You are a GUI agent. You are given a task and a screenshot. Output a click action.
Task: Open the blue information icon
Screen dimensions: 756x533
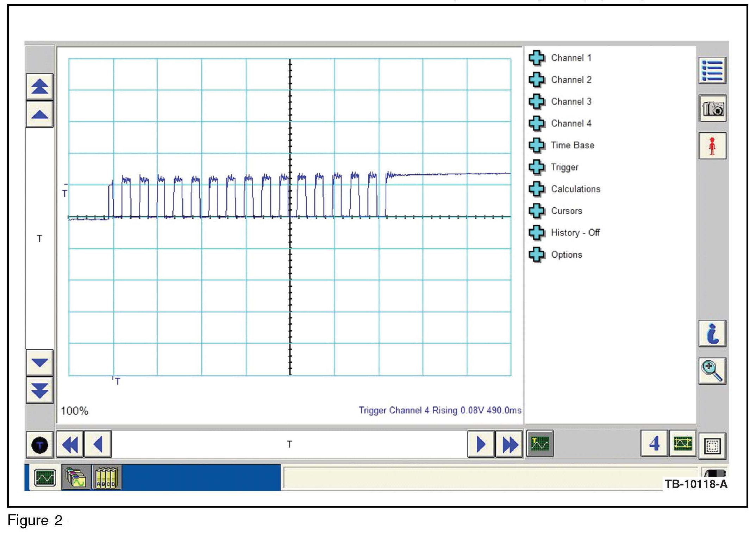click(712, 333)
